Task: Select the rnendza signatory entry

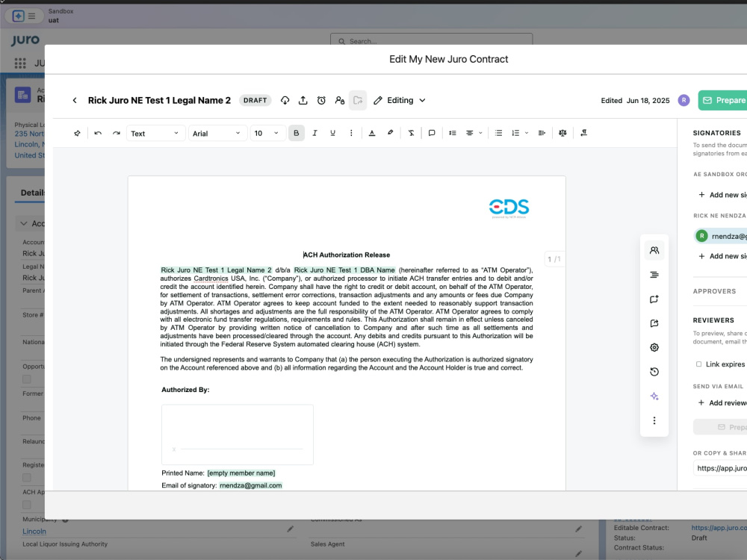Action: (x=721, y=236)
